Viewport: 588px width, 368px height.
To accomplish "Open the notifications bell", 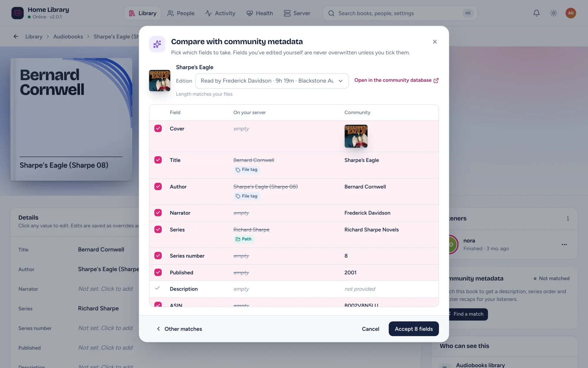I will click(536, 13).
